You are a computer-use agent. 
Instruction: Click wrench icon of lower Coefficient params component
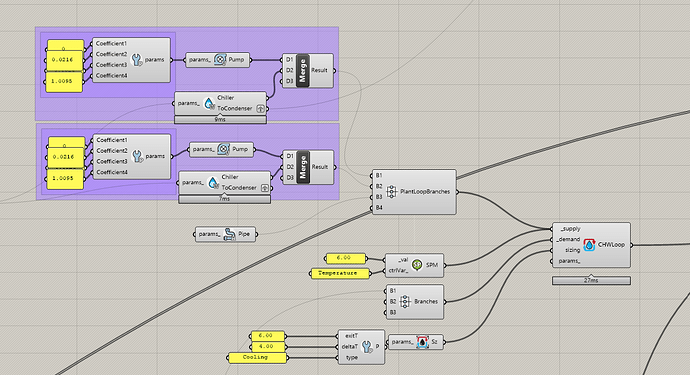(x=138, y=156)
